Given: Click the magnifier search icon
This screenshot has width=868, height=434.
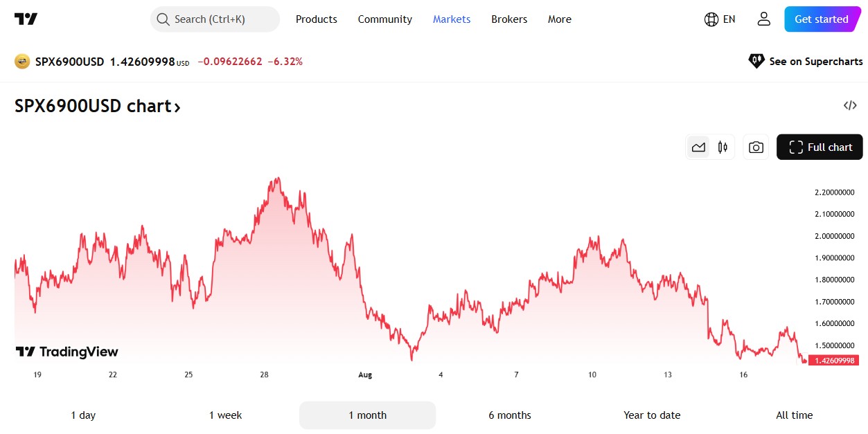Looking at the screenshot, I should tap(163, 19).
